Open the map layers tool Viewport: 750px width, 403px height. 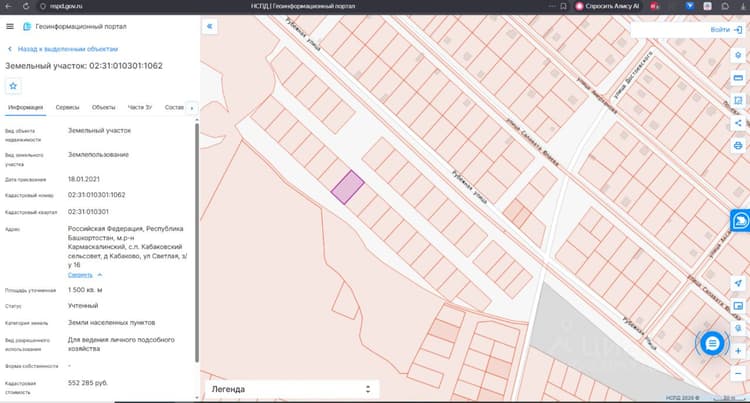pos(738,55)
